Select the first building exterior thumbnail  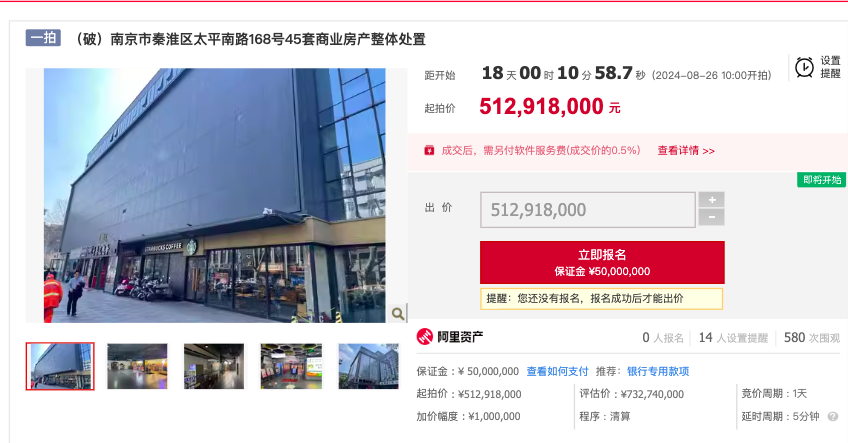(60, 366)
